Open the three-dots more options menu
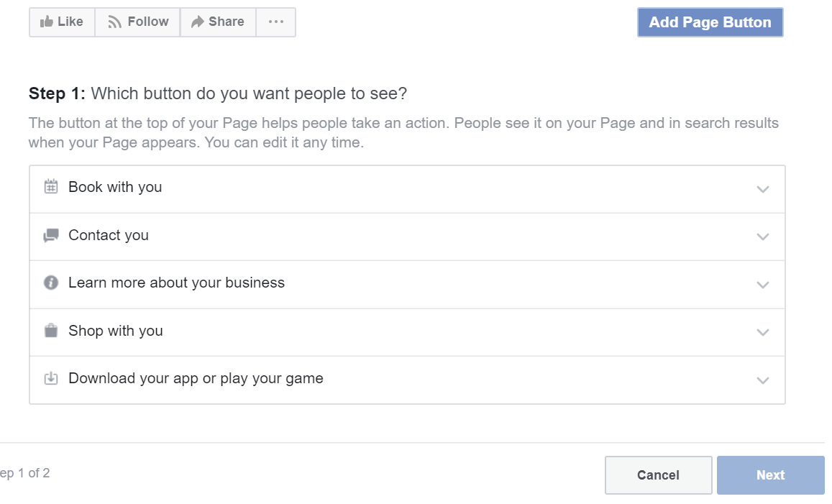This screenshot has height=504, width=832. [x=276, y=22]
